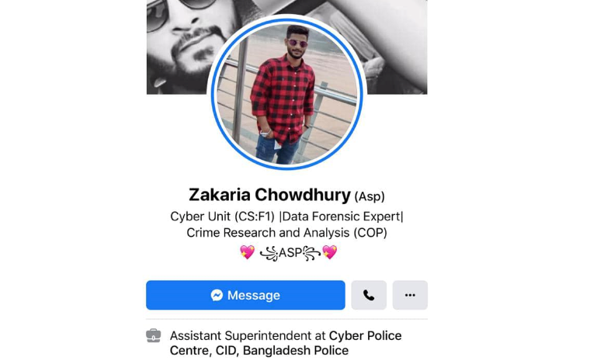Click the Message button label
This screenshot has width=590, height=364.
coord(254,296)
